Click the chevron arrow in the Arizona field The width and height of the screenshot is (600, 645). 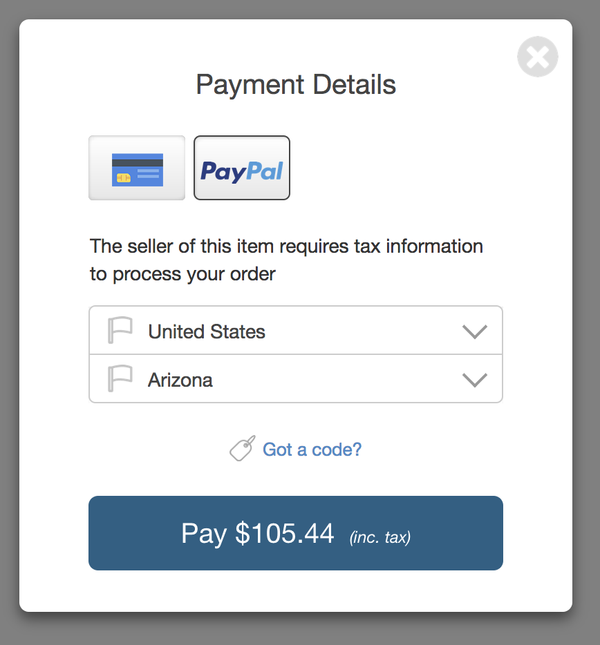474,380
